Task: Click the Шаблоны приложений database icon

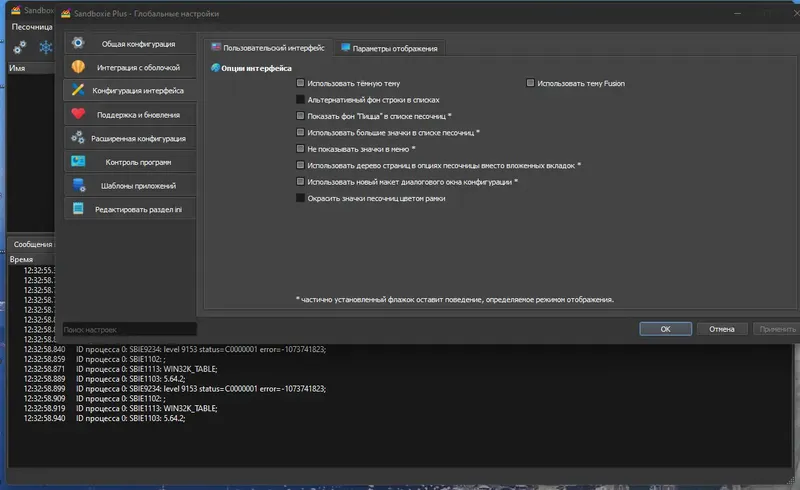Action: 79,185
